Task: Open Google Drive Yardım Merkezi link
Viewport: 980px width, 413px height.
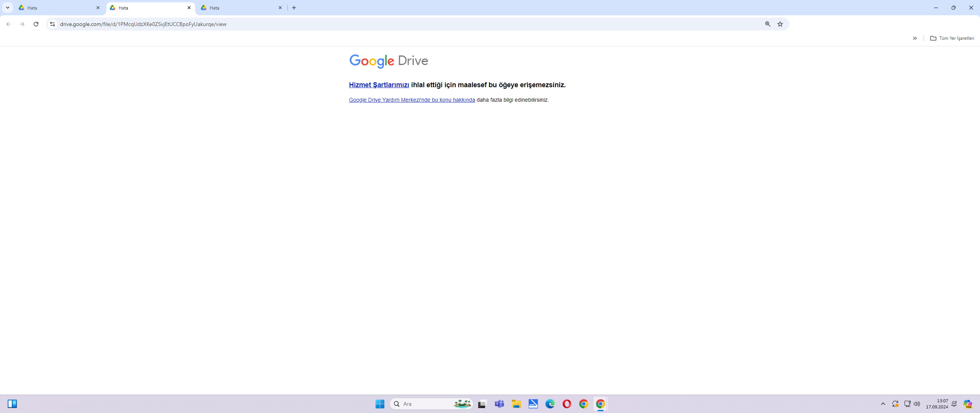Action: pos(412,100)
